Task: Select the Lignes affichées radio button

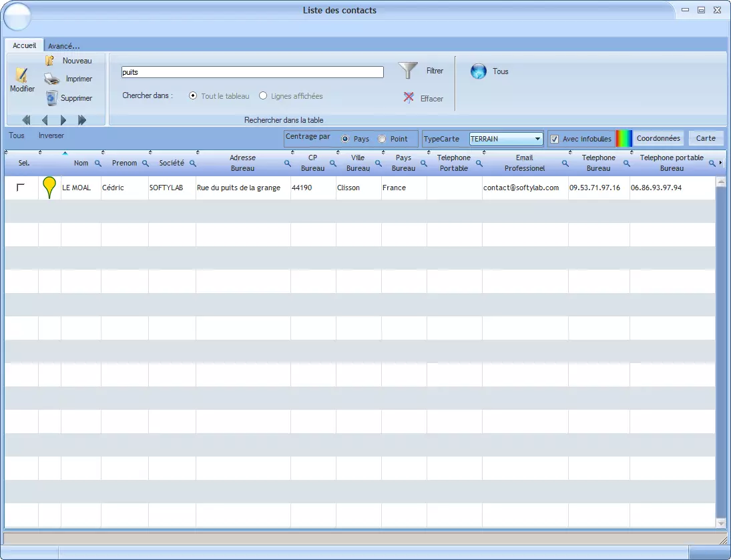Action: tap(263, 95)
